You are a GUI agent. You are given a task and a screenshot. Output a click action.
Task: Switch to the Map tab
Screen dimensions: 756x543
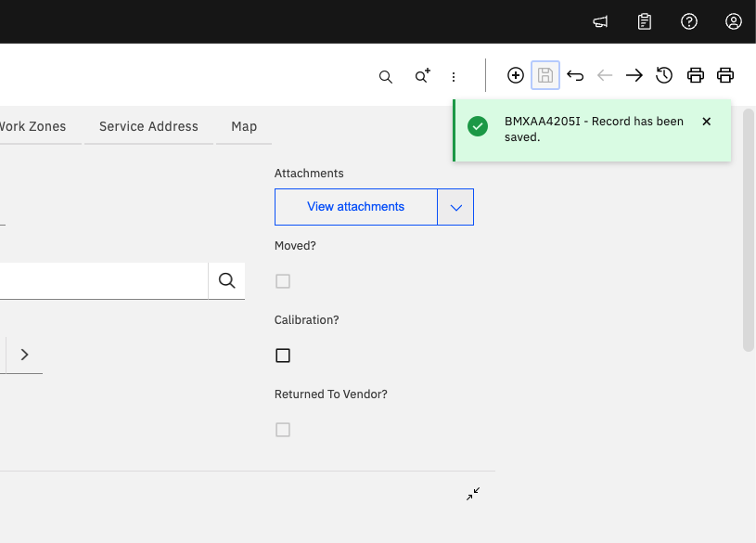pyautogui.click(x=244, y=126)
